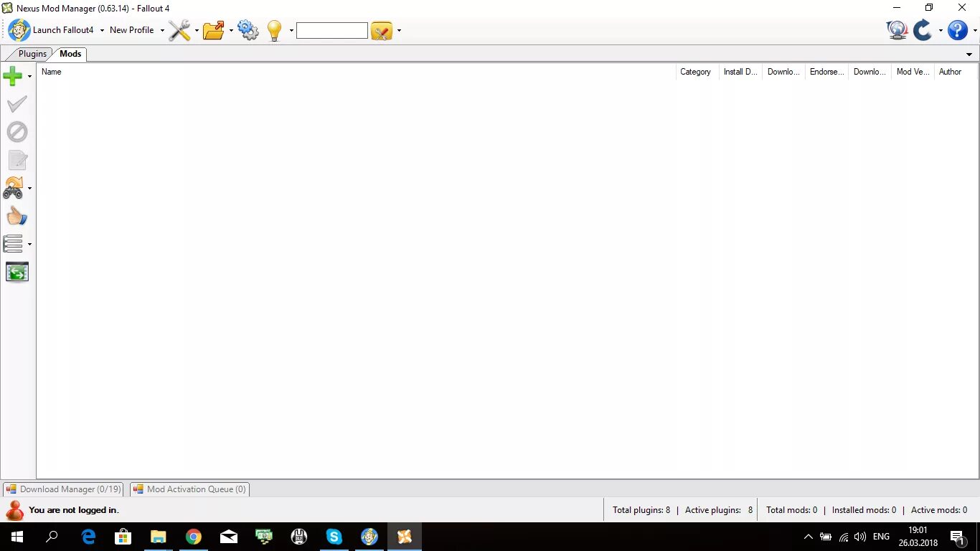Click 'You are not logged in.' text
The height and width of the screenshot is (551, 980).
(74, 510)
